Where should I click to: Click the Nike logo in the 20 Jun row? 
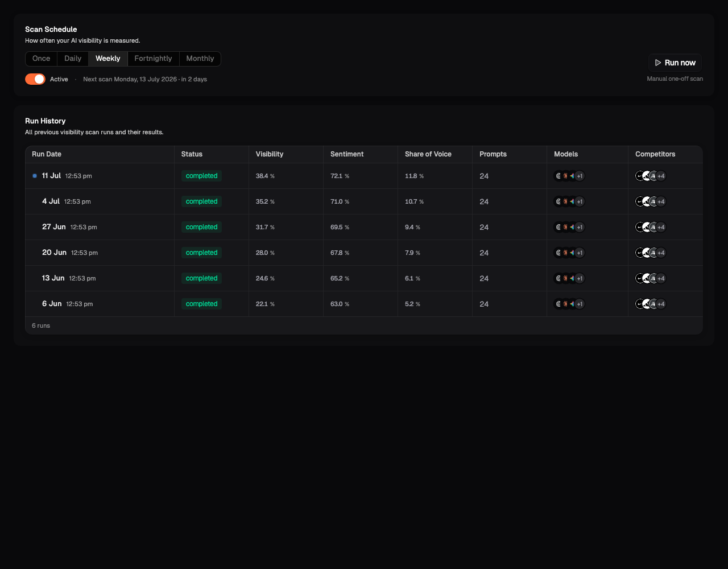click(x=640, y=253)
